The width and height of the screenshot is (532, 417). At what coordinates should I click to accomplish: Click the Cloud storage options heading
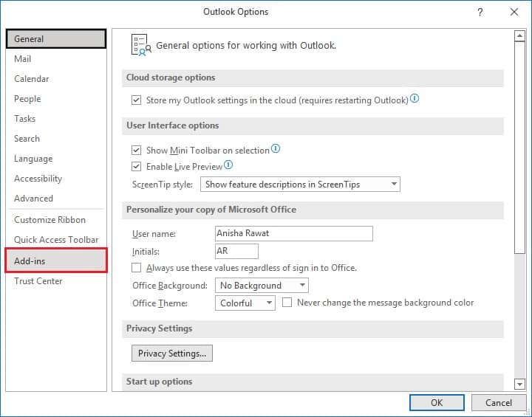[x=171, y=77]
